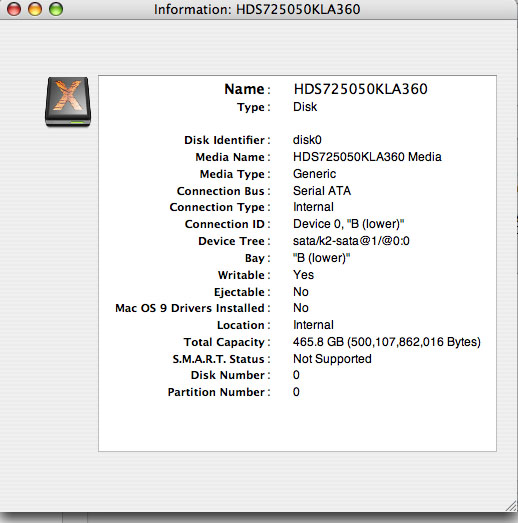
Task: Click the Disk Number value 0
Action: pos(296,375)
